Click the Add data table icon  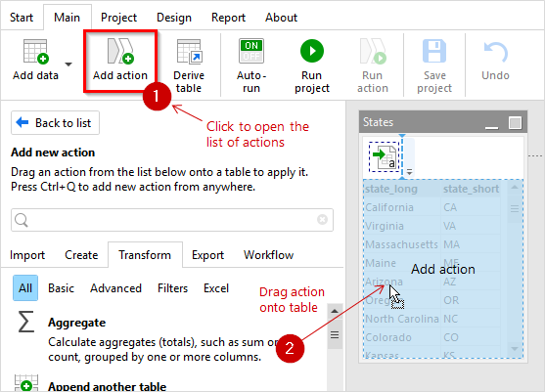[x=36, y=52]
